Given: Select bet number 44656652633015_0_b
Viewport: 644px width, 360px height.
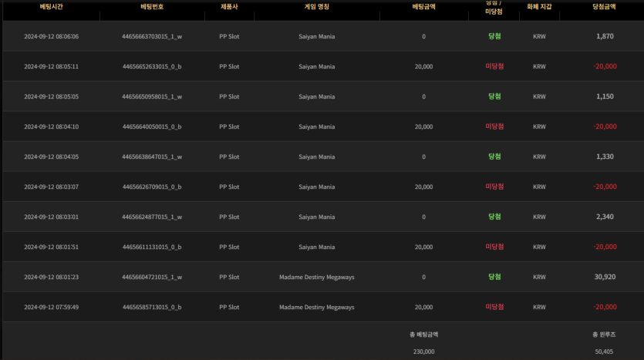Looking at the screenshot, I should pyautogui.click(x=152, y=66).
